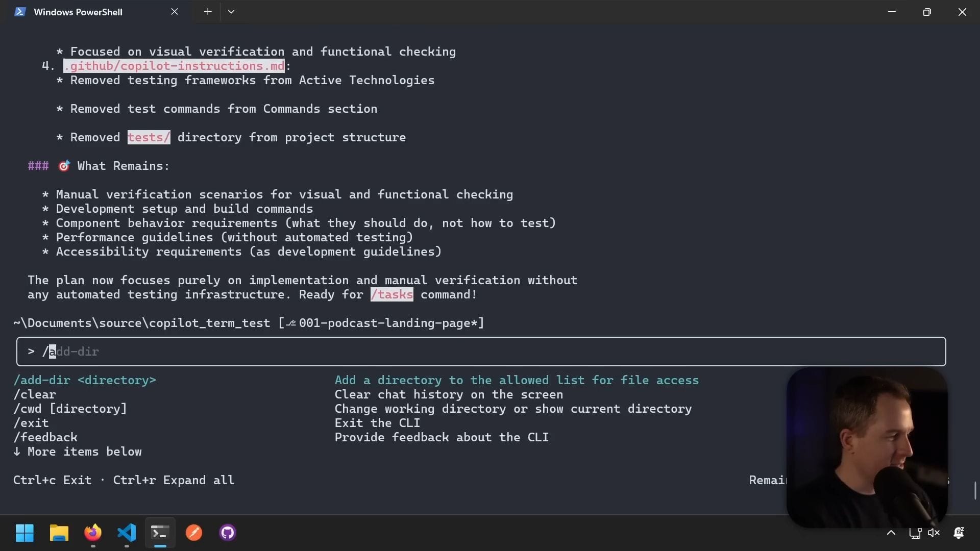
Task: Click the Terminal icon in the taskbar
Action: point(160,533)
